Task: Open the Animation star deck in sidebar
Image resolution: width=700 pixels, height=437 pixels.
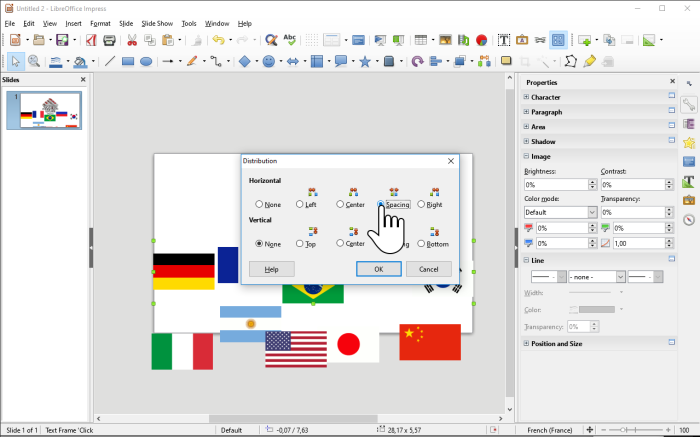Action: click(x=689, y=143)
